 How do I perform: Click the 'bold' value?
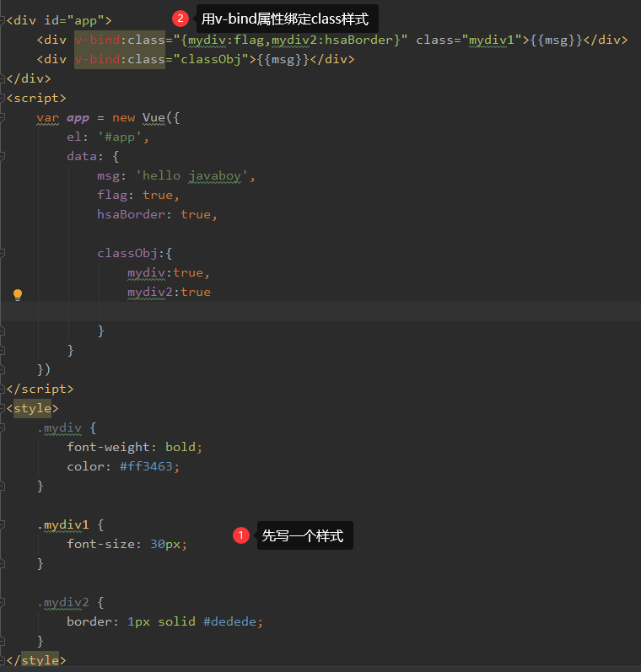tap(180, 447)
